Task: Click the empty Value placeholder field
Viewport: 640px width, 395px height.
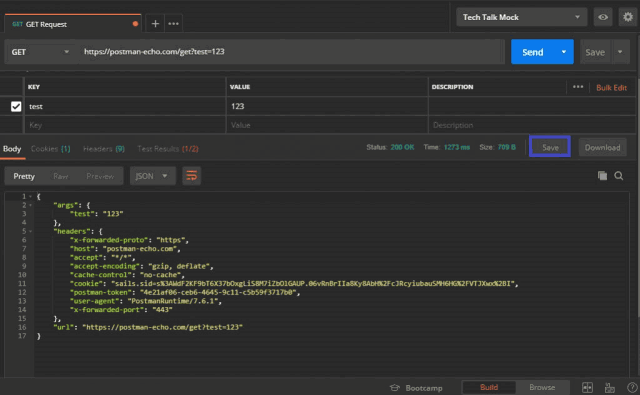Action: pos(327,125)
